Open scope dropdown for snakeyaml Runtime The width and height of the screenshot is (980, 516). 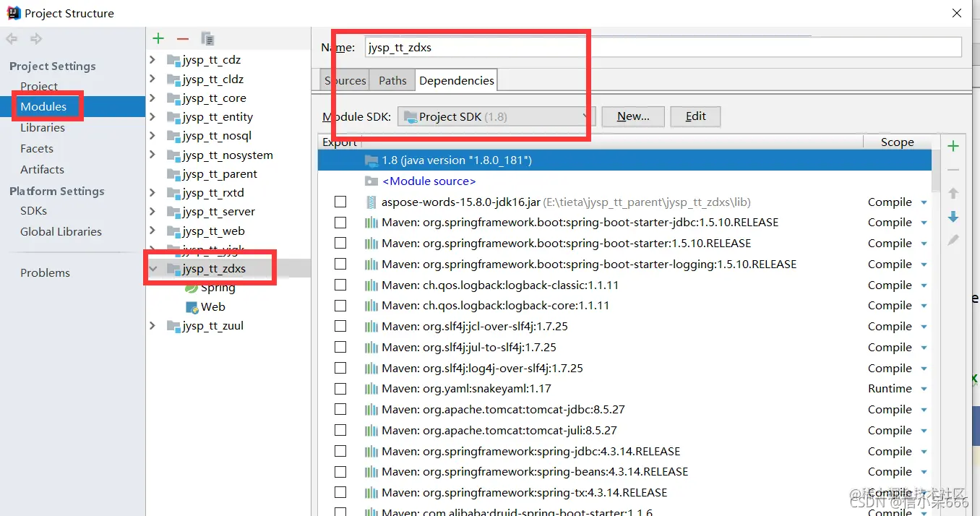924,390
